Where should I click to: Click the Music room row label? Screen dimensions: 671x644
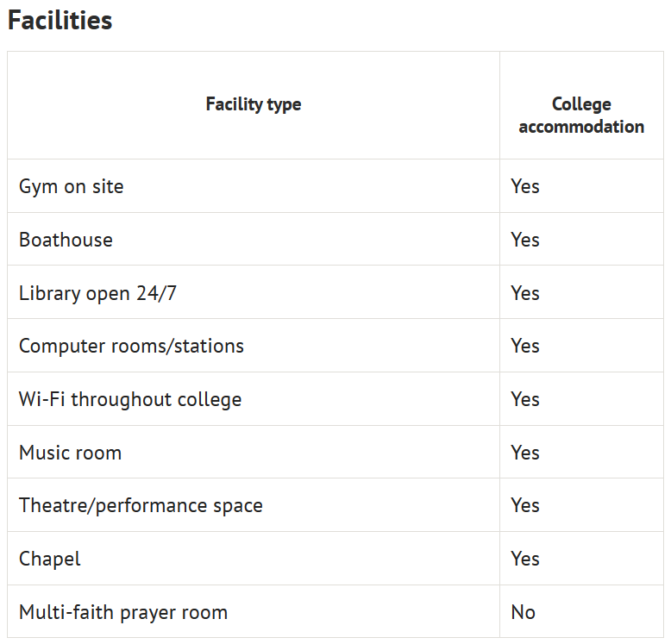71,453
